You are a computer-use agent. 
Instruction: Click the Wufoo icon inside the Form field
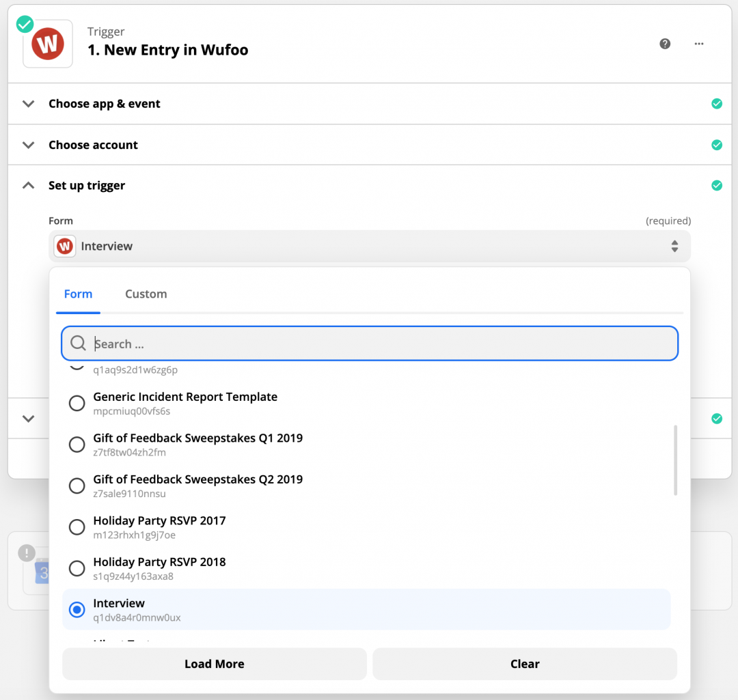[x=64, y=246]
